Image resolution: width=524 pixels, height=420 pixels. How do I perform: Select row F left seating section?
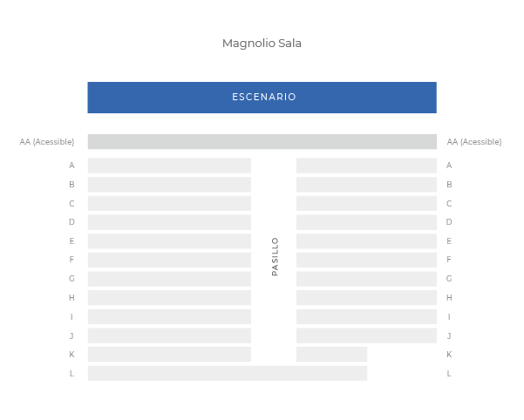169,260
